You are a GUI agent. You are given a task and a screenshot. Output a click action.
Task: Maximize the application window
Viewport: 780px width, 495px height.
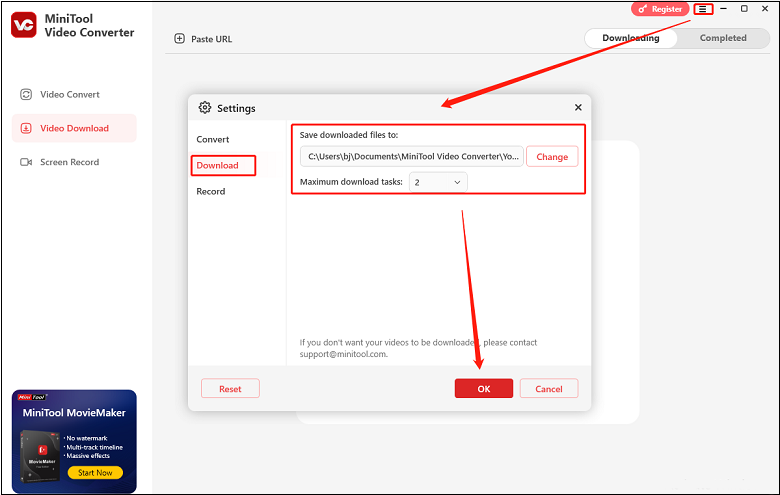pyautogui.click(x=744, y=9)
